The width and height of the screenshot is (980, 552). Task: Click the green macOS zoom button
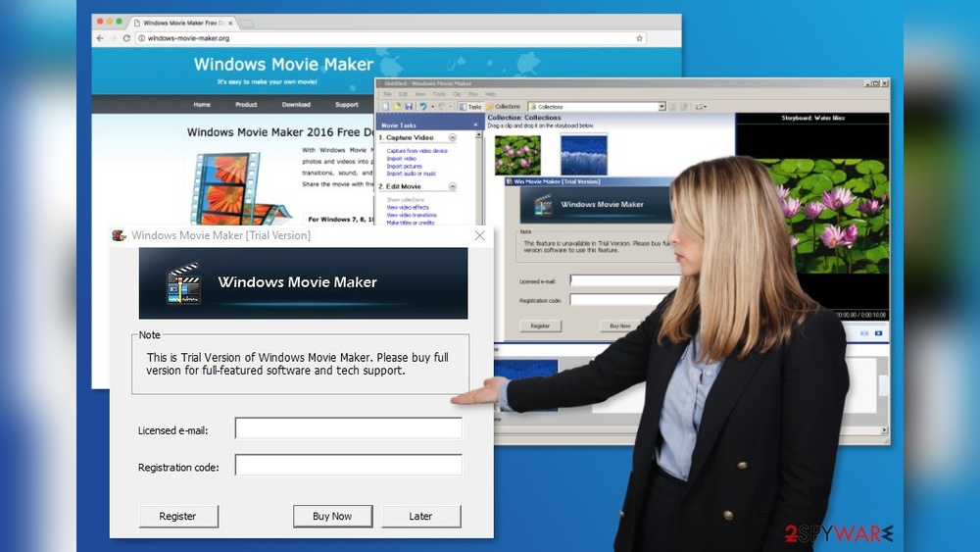pos(120,22)
